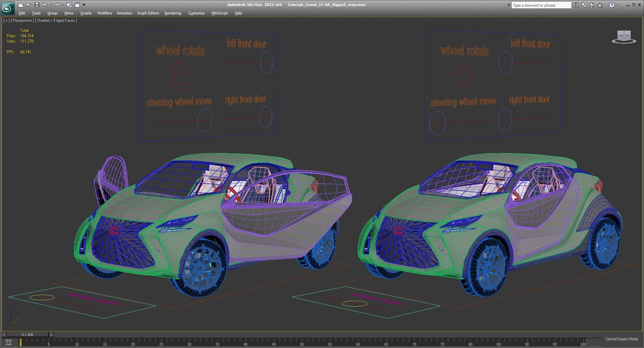Click the 'left front door' label in right panel
The height and width of the screenshot is (348, 644).
[x=530, y=43]
